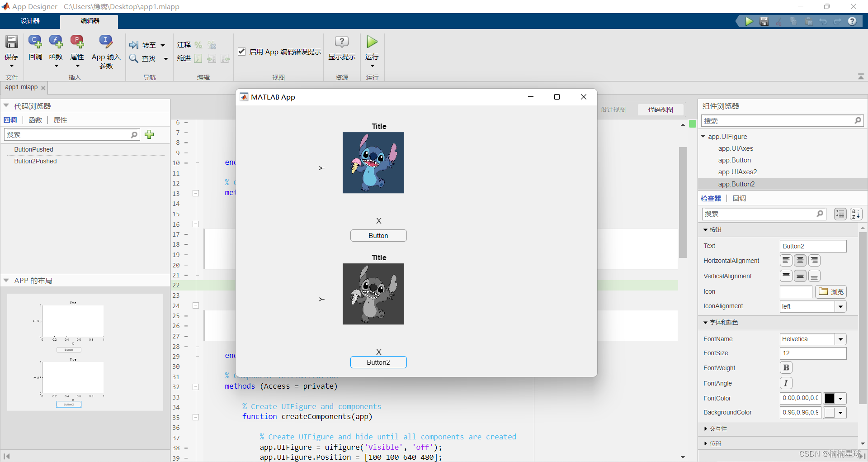The height and width of the screenshot is (462, 868).
Task: Click the quick-access Save disk icon
Action: coord(764,21)
